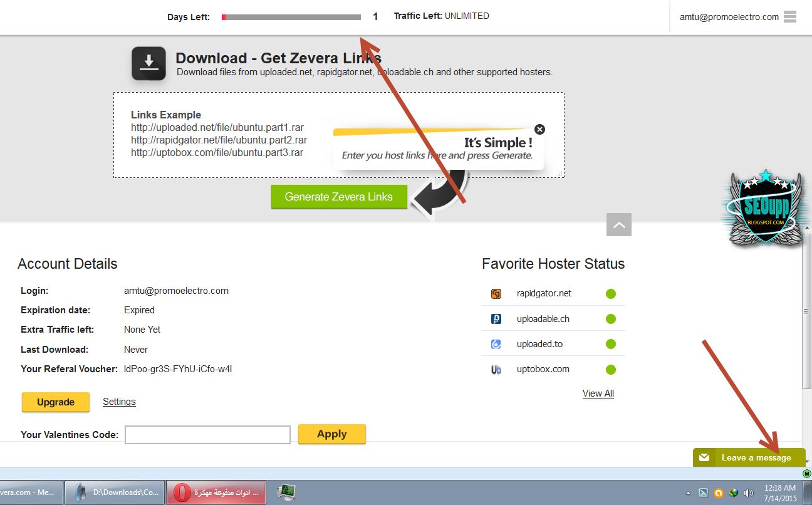This screenshot has height=505, width=812.
Task: Open the taskbar clock and date
Action: [780, 492]
